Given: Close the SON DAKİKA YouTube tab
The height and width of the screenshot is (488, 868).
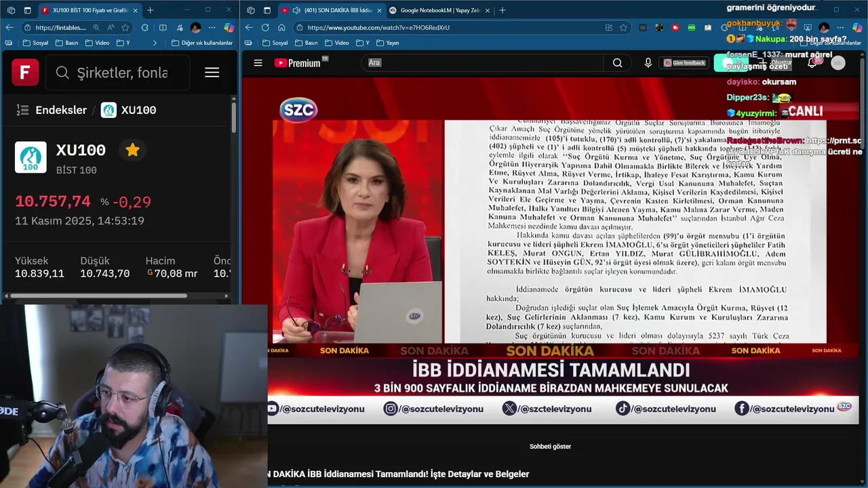Looking at the screenshot, I should (379, 10).
